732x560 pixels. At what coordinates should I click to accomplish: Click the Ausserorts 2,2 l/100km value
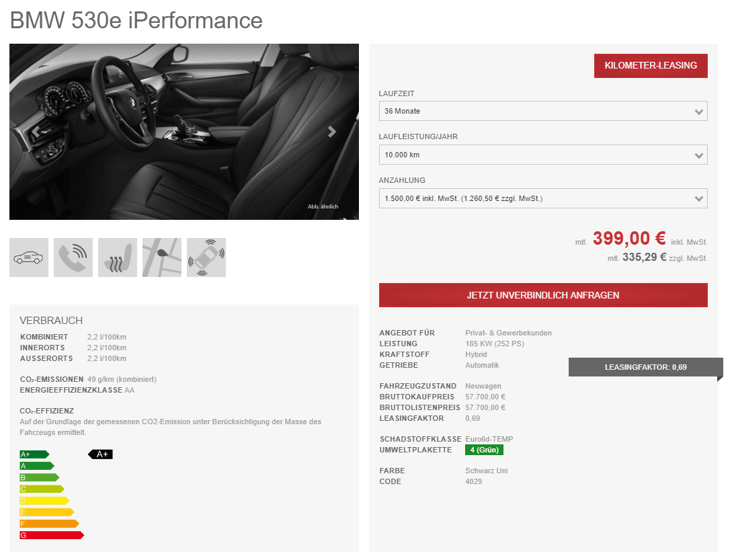coord(107,359)
